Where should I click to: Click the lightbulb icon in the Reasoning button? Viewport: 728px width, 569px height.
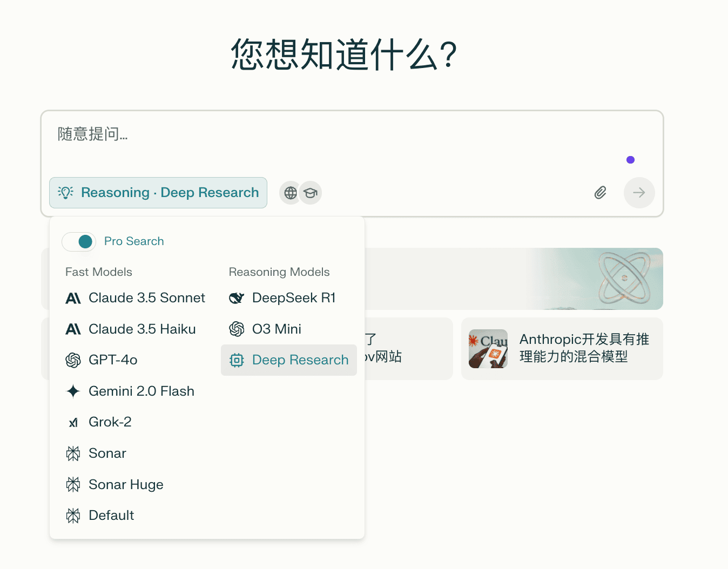click(x=66, y=193)
